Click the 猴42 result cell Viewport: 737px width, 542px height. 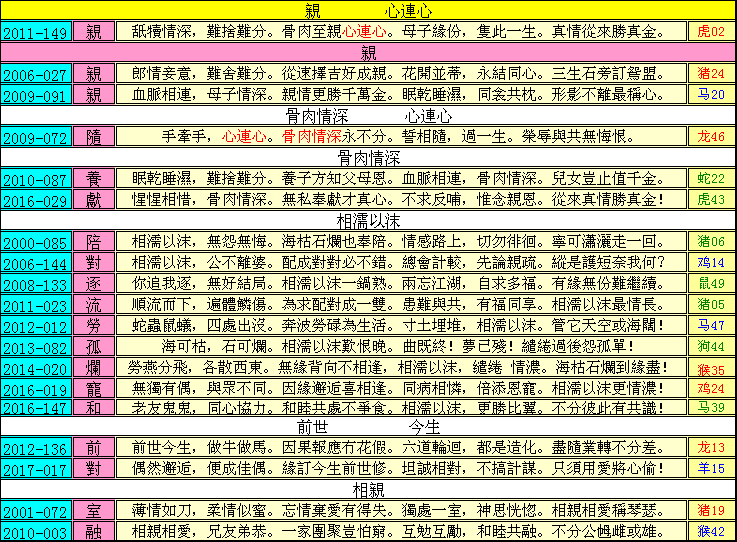(x=711, y=531)
